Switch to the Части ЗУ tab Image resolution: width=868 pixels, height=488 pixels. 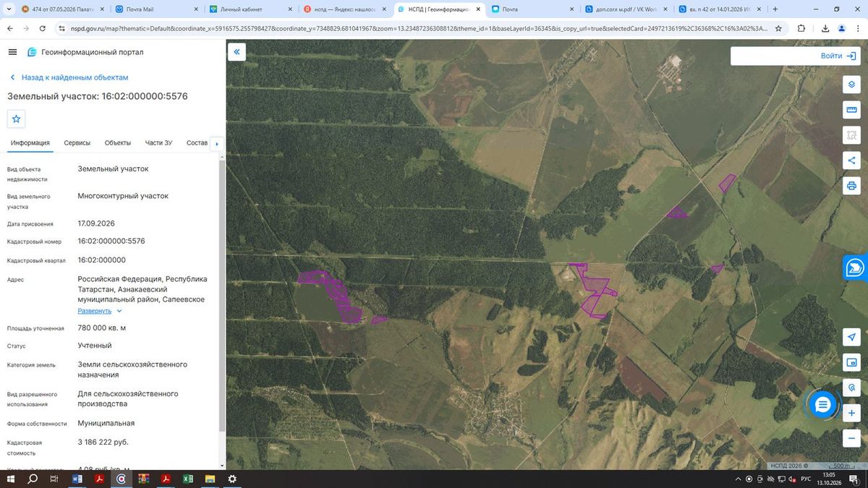pos(158,143)
